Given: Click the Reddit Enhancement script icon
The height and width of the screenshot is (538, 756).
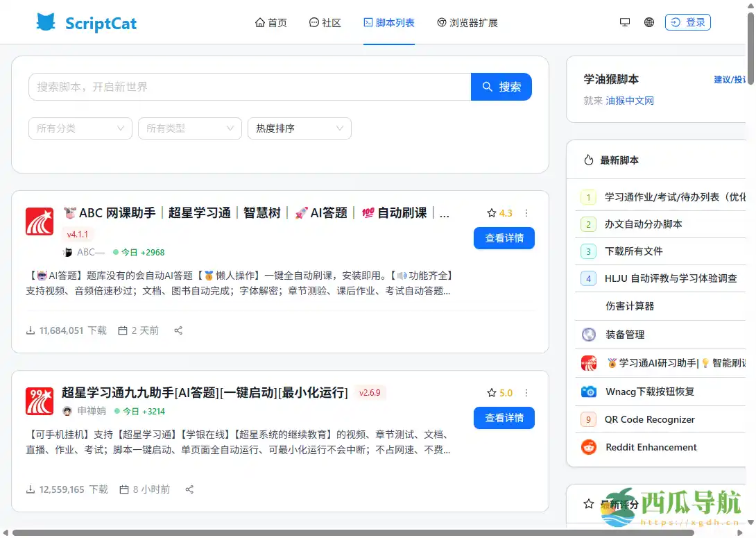Looking at the screenshot, I should (589, 447).
